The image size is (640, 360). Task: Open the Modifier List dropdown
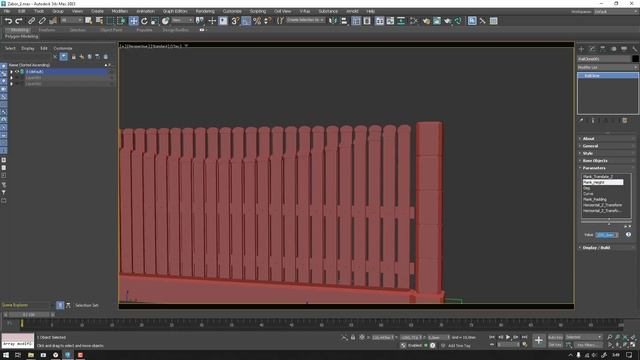pyautogui.click(x=608, y=67)
